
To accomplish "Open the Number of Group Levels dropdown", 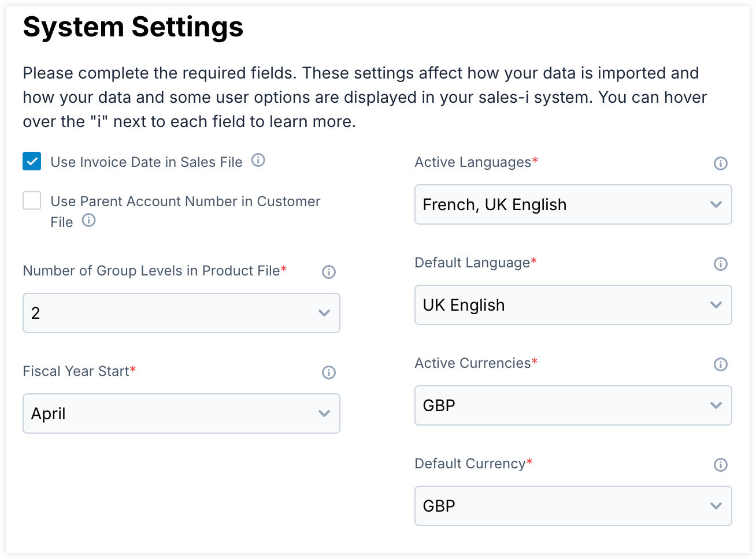I will [181, 313].
